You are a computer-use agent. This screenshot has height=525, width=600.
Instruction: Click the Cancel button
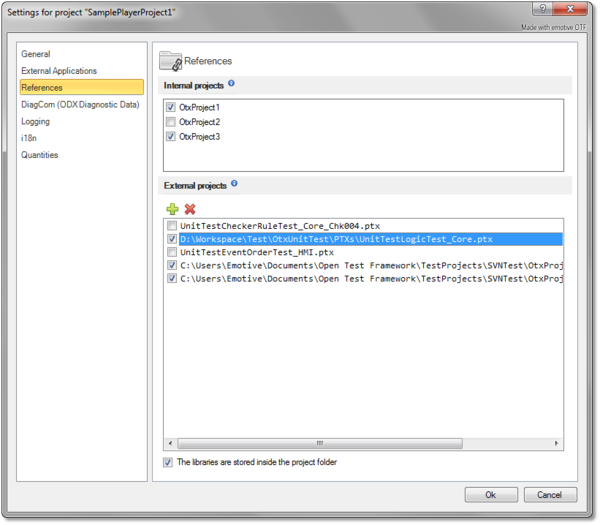550,495
